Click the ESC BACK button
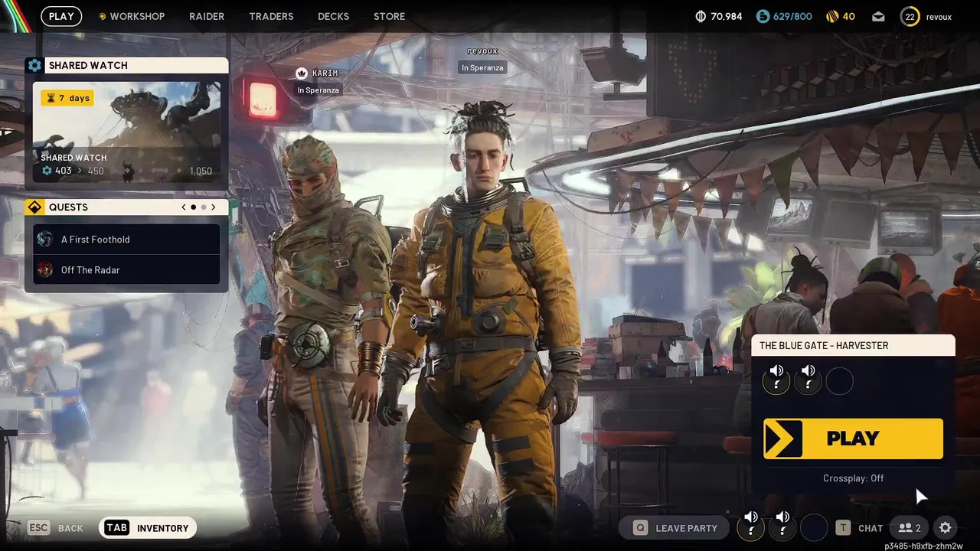 point(55,528)
